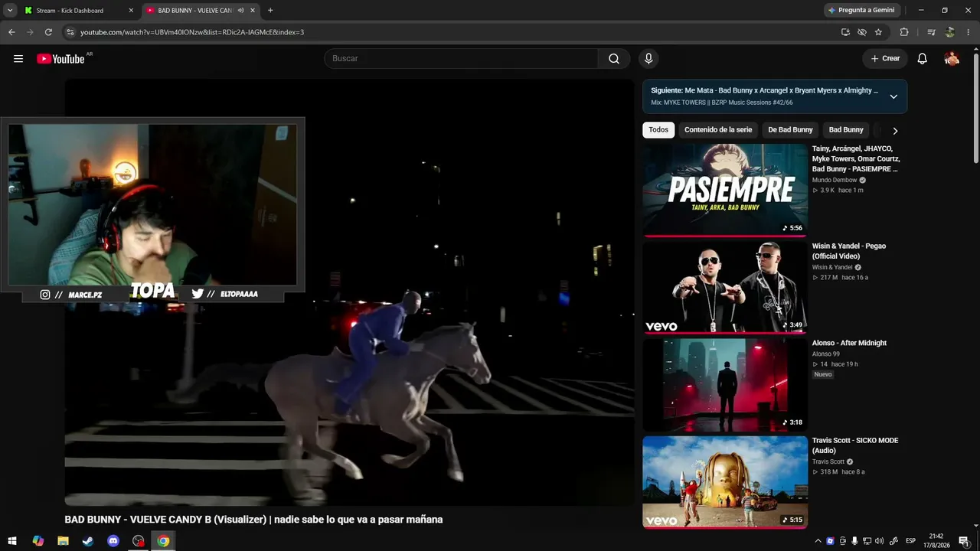Open the PASIEMPRE video thumbnail
This screenshot has width=980, height=551.
tap(725, 190)
